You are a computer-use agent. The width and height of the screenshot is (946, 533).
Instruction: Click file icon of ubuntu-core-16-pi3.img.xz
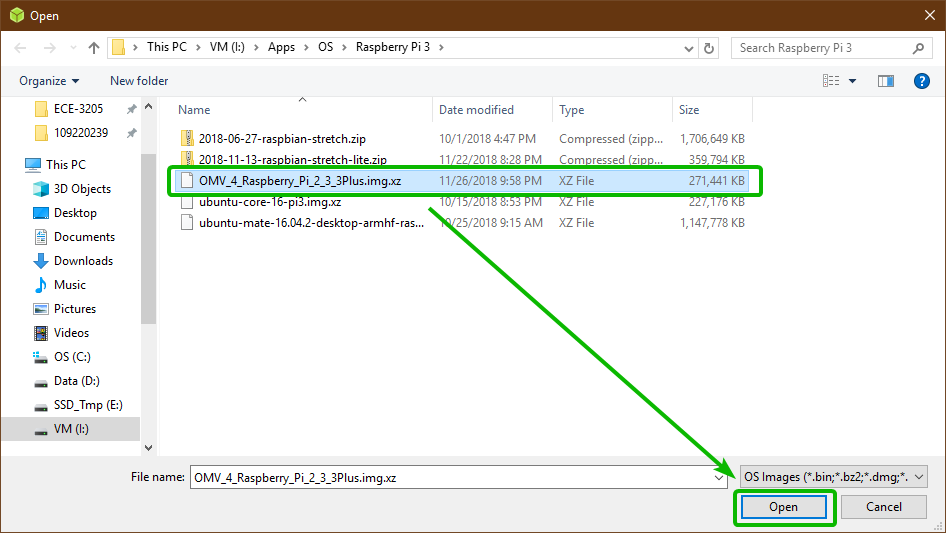click(x=187, y=202)
